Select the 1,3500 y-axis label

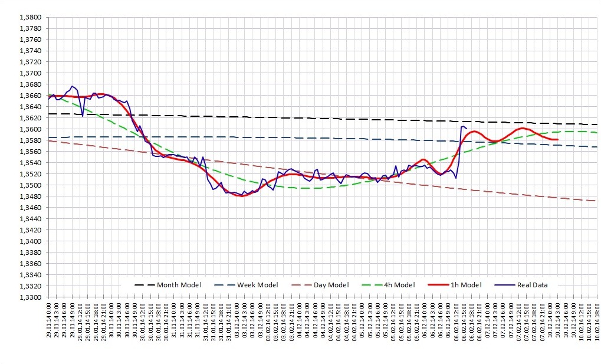click(30, 185)
